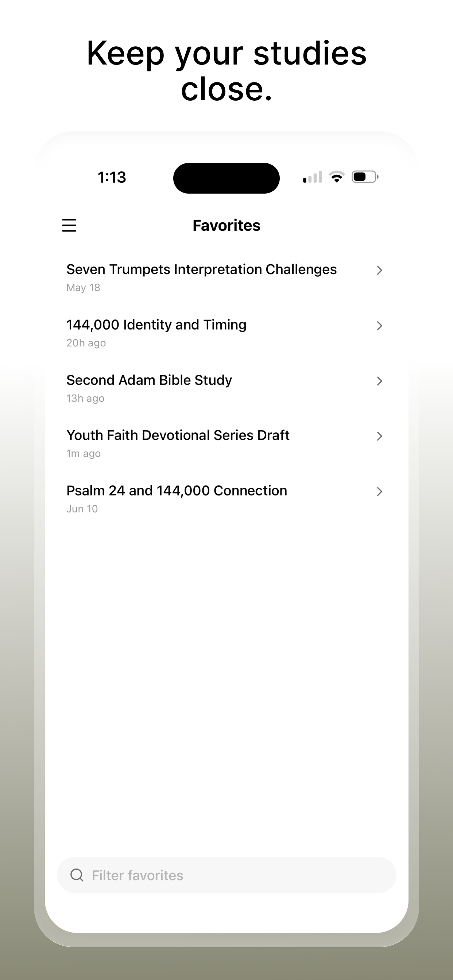This screenshot has height=980, width=453.
Task: Tap the May 18 date label
Action: coord(84,288)
